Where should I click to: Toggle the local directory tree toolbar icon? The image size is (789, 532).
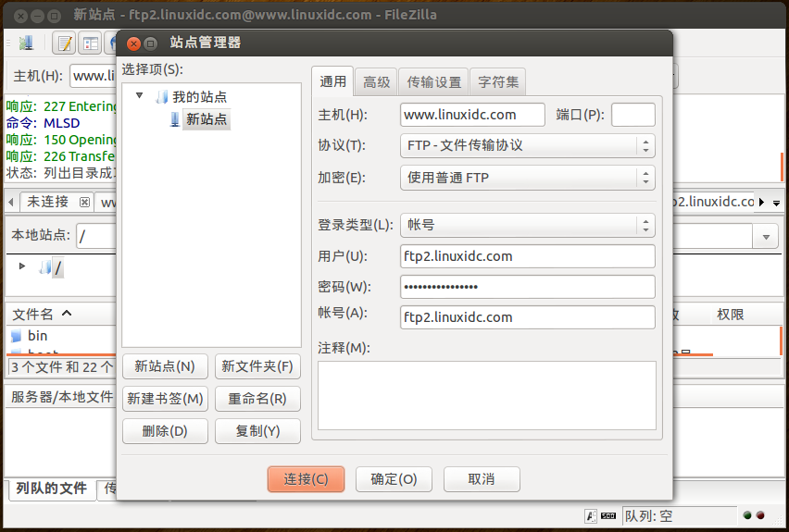pyautogui.click(x=91, y=43)
